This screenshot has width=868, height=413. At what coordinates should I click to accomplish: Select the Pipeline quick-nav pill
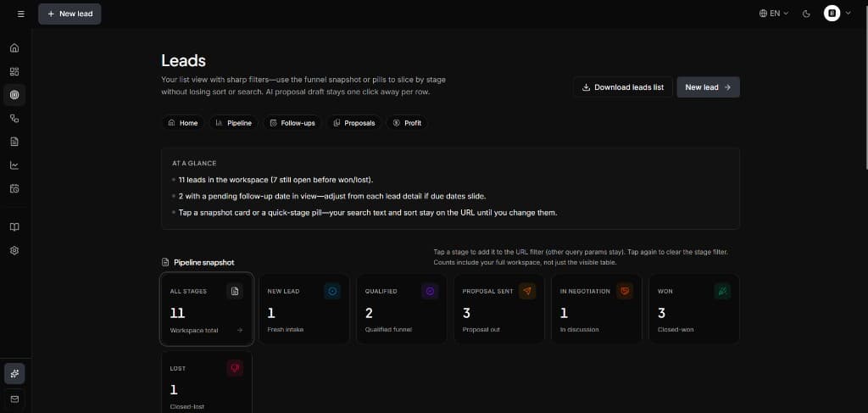(234, 123)
